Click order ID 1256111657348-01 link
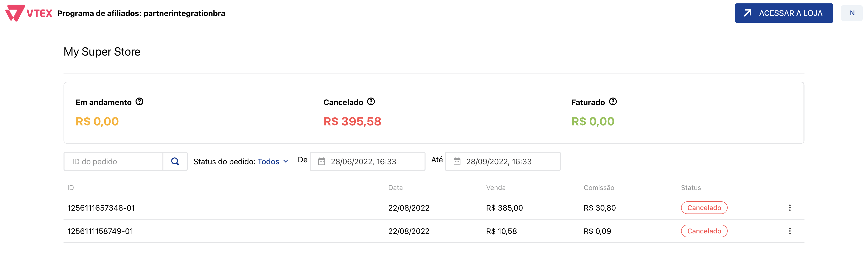Viewport: 868px width, 263px height. coord(101,208)
